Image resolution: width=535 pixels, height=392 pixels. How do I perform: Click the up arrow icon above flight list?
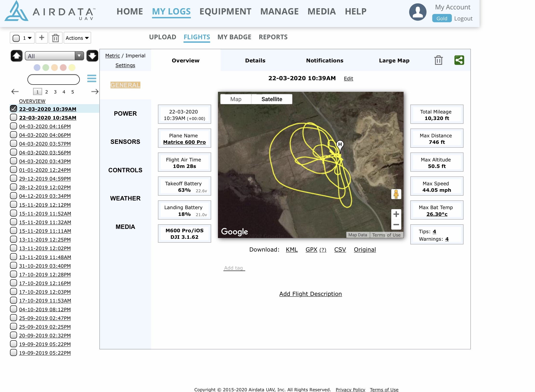(x=17, y=56)
